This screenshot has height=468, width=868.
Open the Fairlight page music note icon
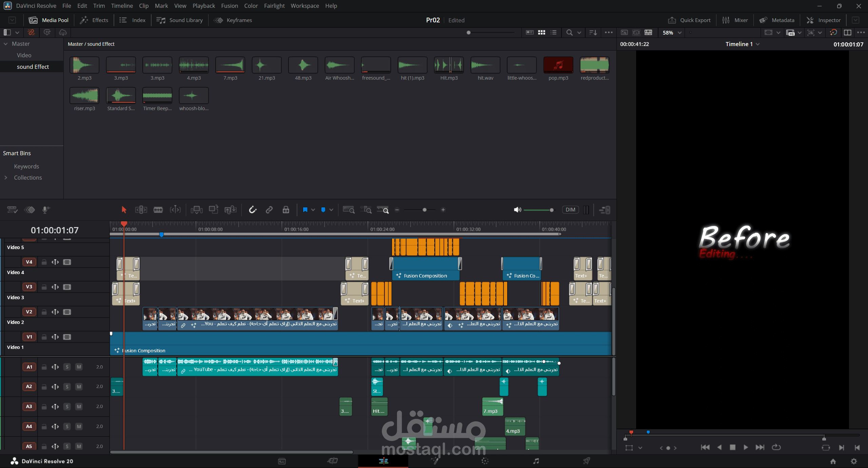(536, 461)
